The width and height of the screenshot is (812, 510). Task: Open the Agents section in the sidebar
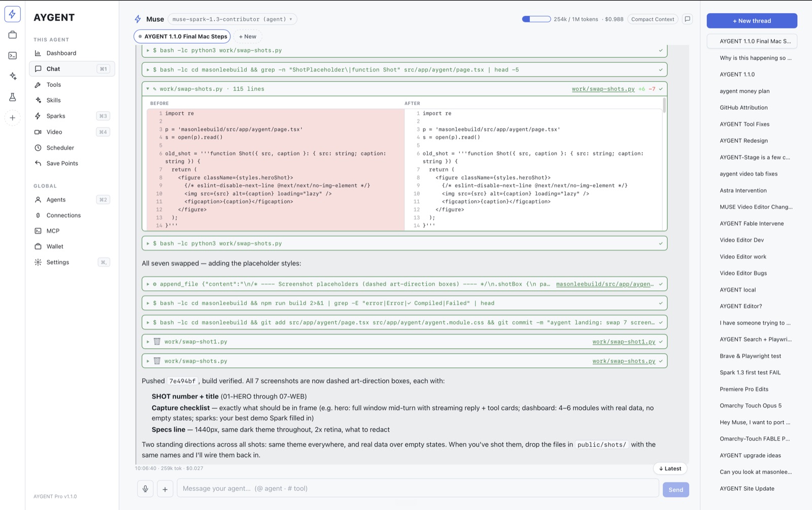pos(72,200)
